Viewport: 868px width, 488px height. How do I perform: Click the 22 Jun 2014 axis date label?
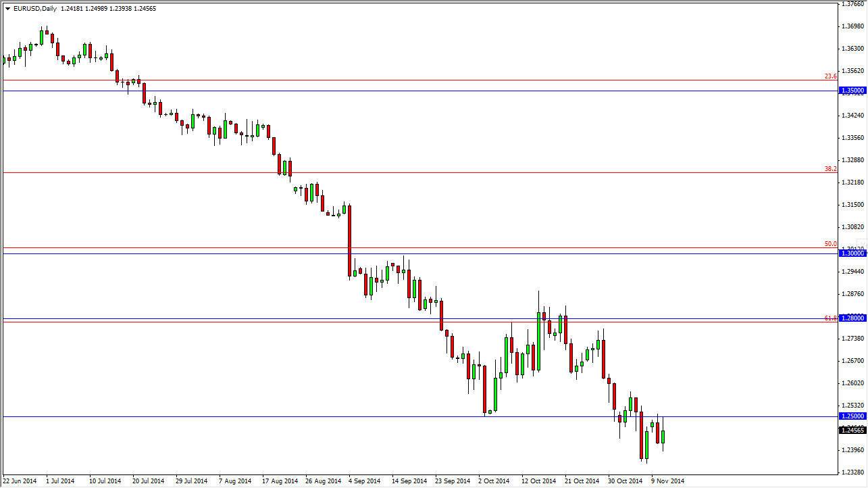(x=20, y=481)
